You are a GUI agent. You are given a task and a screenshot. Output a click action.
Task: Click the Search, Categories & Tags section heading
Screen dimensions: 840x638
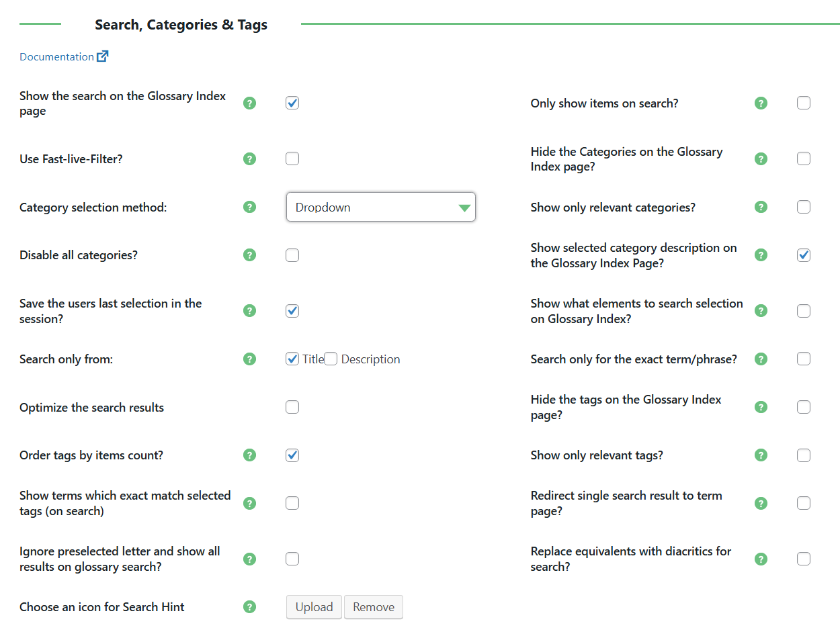tap(181, 25)
